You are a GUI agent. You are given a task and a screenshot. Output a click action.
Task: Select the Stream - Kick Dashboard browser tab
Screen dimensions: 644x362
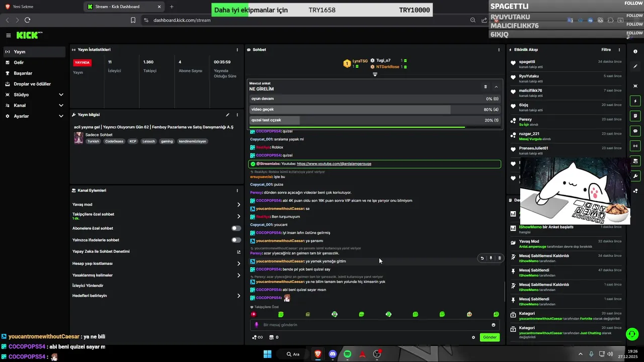pos(124,7)
